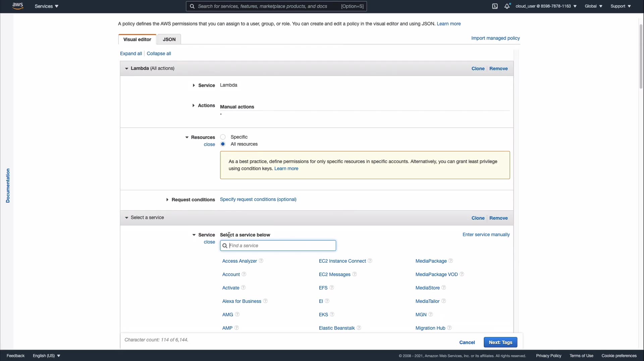Click the help icon beside Access Analyzer

click(261, 261)
